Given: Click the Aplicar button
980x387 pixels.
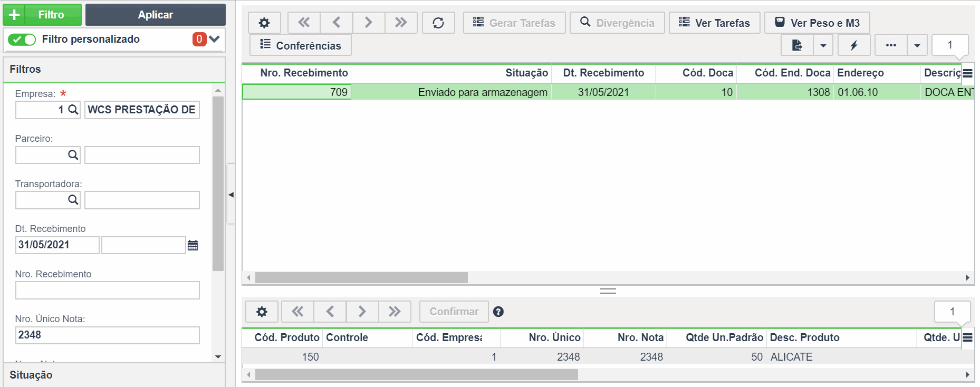Looking at the screenshot, I should click(x=156, y=15).
